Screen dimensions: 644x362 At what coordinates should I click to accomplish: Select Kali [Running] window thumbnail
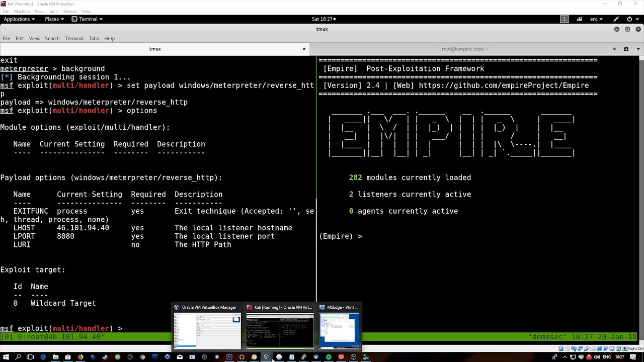tap(280, 326)
